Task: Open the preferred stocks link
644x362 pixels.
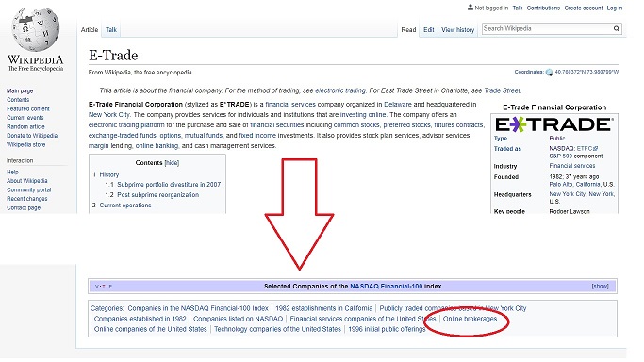Action: pyautogui.click(x=407, y=124)
